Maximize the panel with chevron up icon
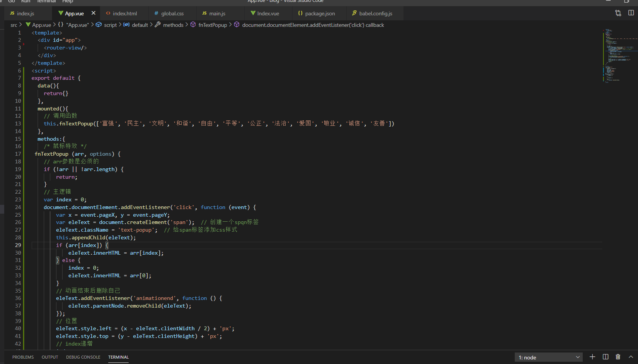The height and width of the screenshot is (364, 638). point(631,357)
